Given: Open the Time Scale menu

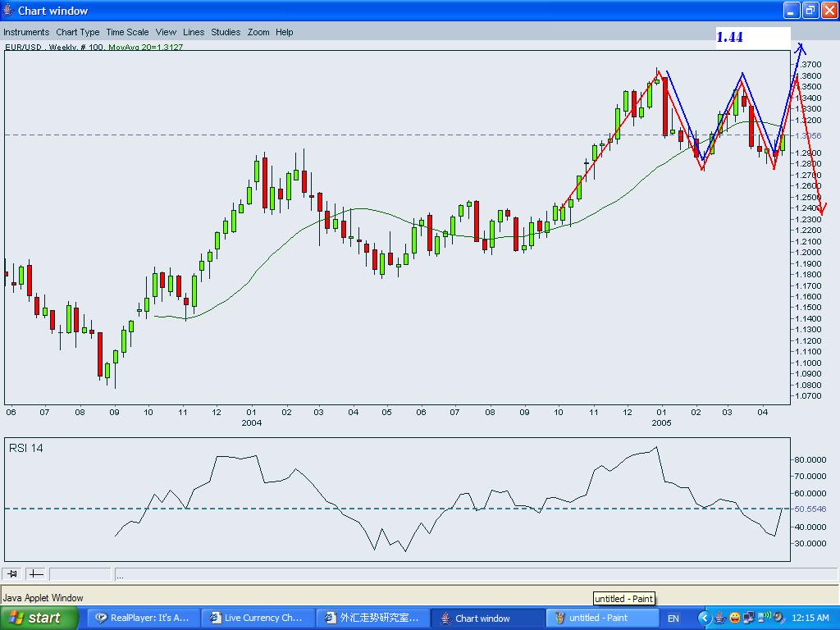Looking at the screenshot, I should 127,32.
